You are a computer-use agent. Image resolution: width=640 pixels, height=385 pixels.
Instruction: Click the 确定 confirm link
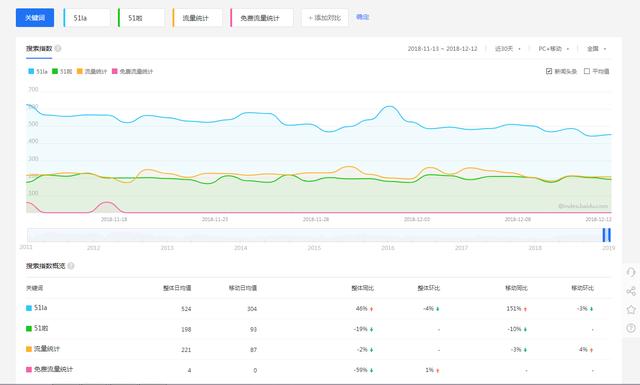pos(362,17)
